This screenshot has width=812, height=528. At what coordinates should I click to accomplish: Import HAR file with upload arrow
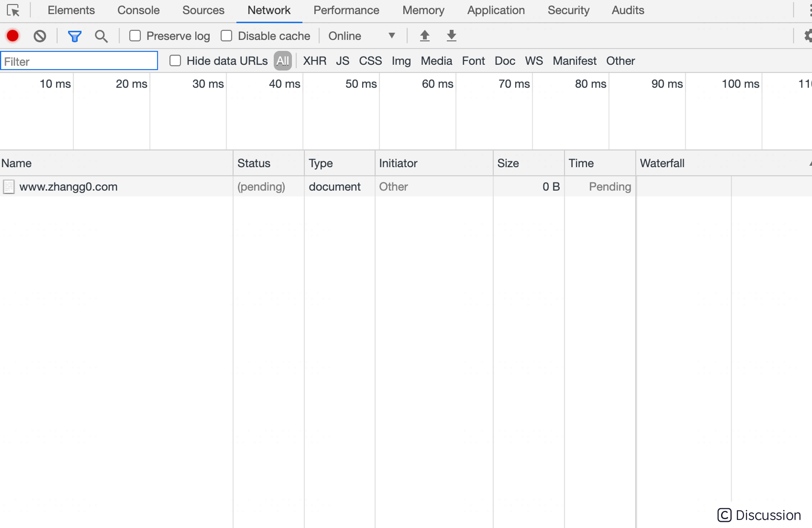tap(425, 36)
